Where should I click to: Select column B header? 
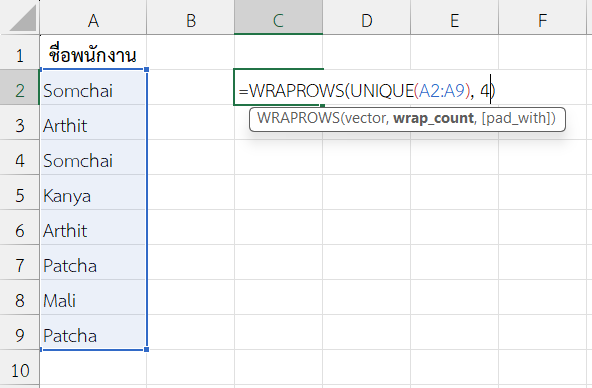190,17
